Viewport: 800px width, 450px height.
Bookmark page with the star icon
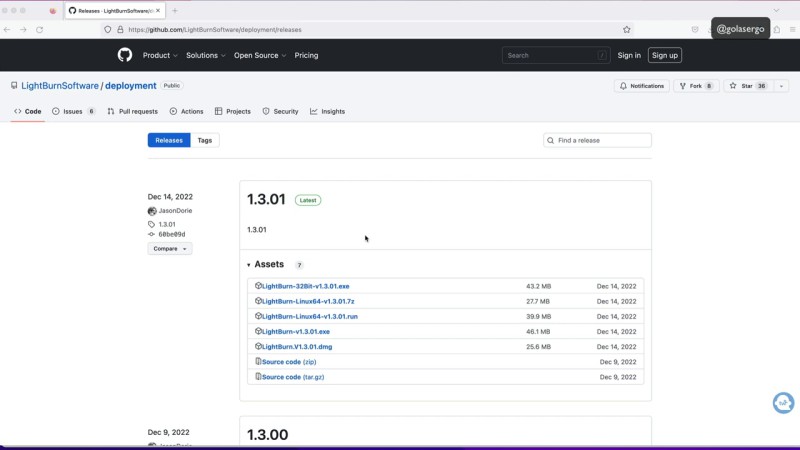tap(627, 30)
